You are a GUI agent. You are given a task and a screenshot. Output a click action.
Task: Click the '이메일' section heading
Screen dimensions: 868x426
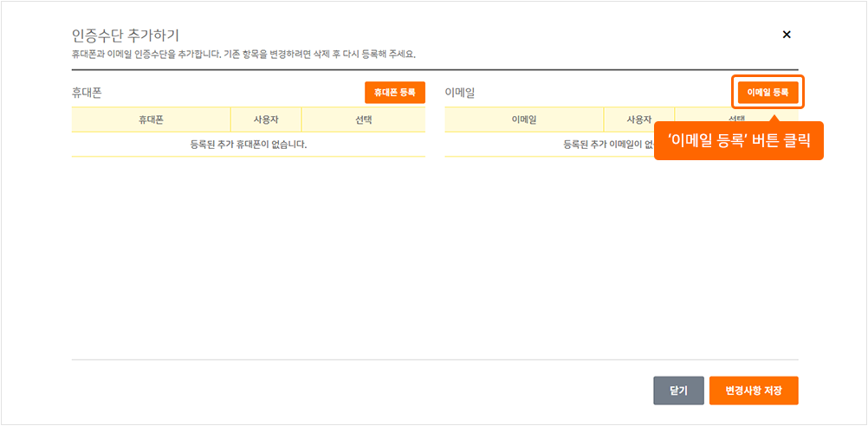click(460, 93)
